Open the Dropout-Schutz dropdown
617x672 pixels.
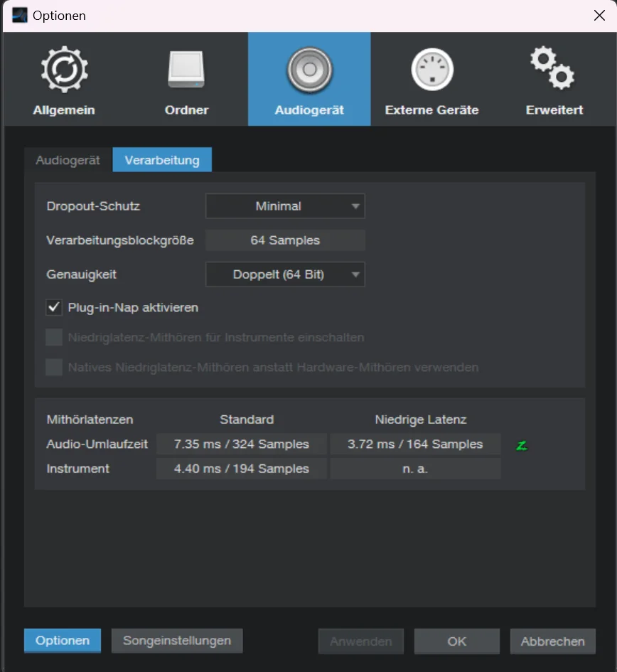click(285, 206)
